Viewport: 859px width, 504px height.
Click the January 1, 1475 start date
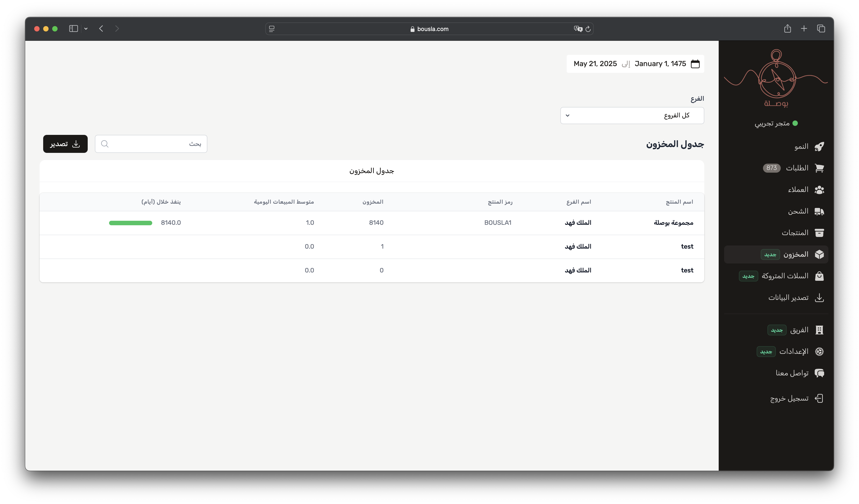tap(660, 64)
